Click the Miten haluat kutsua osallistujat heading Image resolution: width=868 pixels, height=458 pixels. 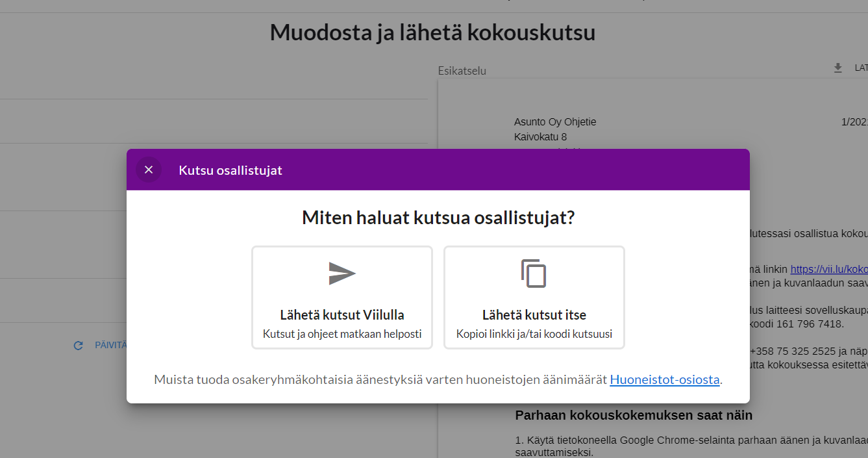(438, 218)
